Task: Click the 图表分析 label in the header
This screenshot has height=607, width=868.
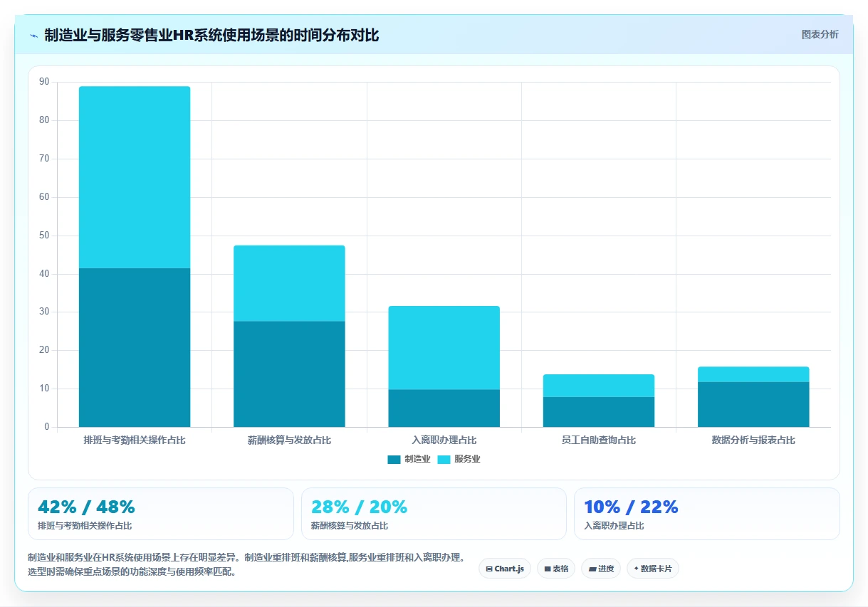Action: coord(820,34)
